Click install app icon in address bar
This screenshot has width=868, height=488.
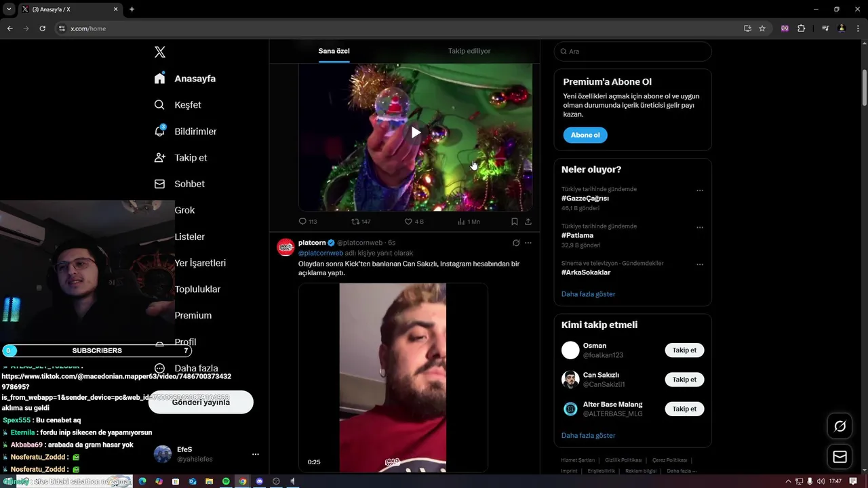[x=747, y=28]
